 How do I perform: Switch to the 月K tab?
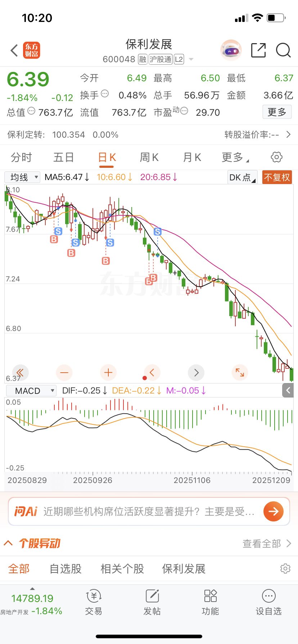point(192,157)
